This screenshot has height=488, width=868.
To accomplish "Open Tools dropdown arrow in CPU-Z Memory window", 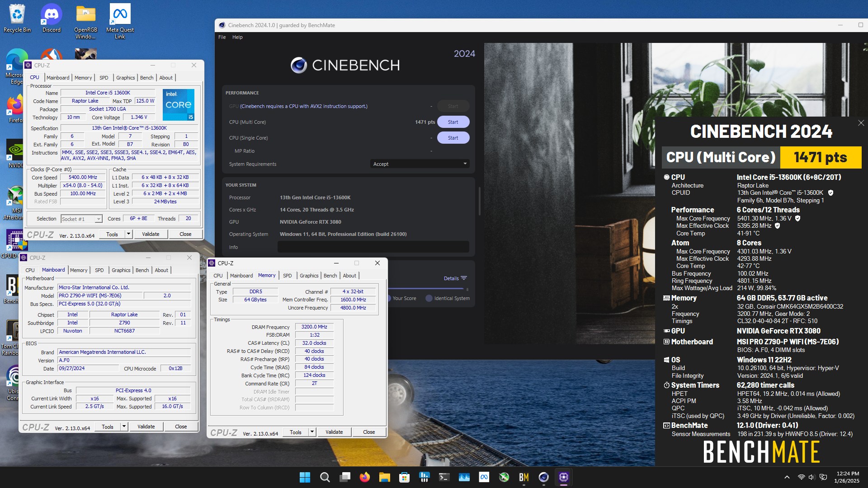I will tap(312, 432).
